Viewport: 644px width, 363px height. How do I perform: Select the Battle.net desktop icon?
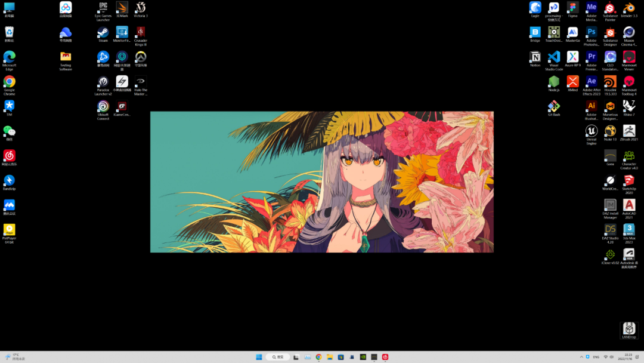(103, 59)
